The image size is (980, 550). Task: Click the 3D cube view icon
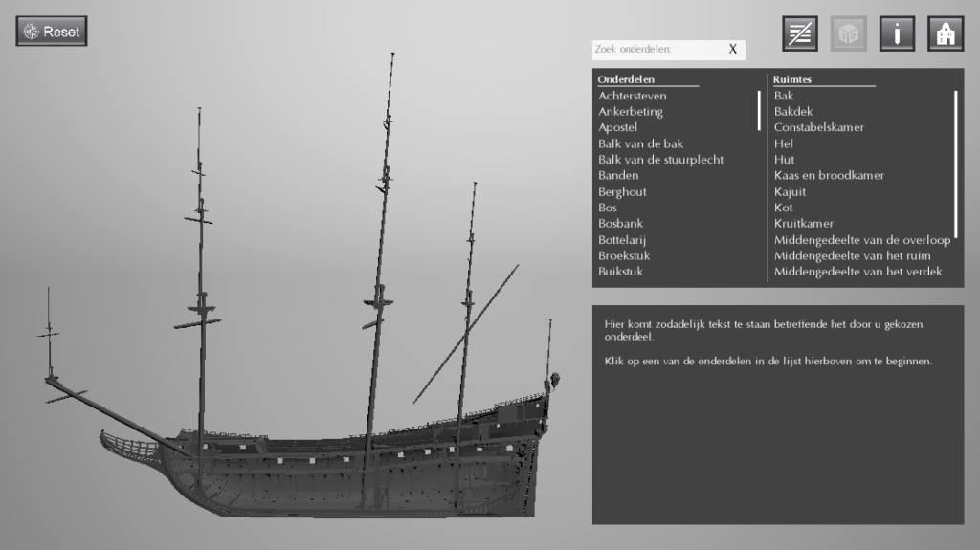point(848,33)
